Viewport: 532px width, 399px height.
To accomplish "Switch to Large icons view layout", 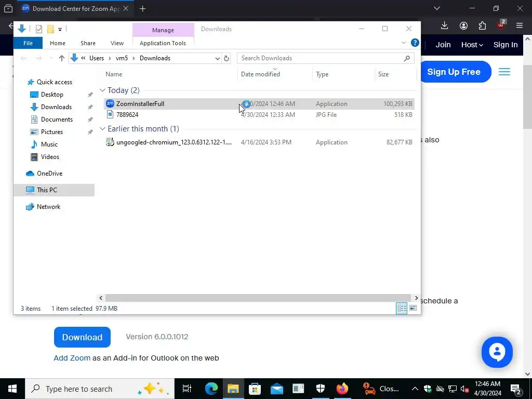I will [413, 308].
